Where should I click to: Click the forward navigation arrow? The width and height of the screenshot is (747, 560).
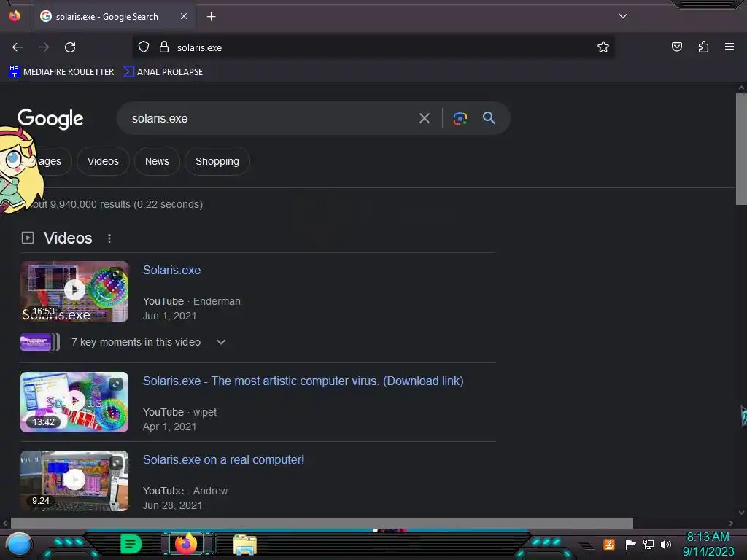pos(44,47)
